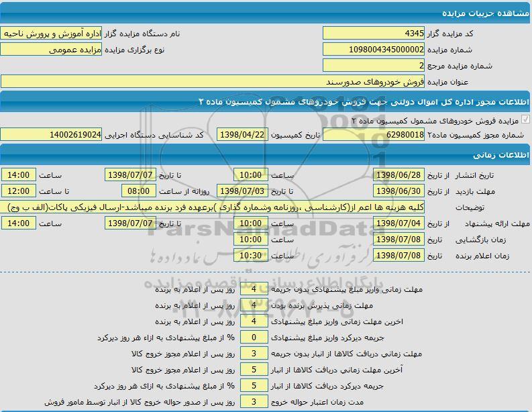Click the label عنوان مزایده
532x412 pixels.
(x=447, y=82)
